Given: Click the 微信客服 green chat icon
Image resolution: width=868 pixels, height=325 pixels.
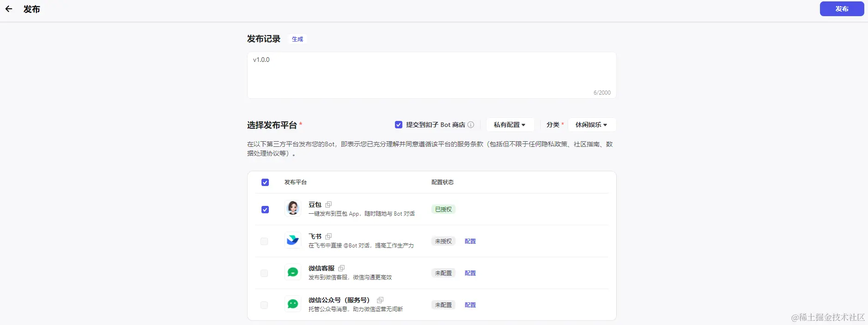Looking at the screenshot, I should pyautogui.click(x=293, y=272).
